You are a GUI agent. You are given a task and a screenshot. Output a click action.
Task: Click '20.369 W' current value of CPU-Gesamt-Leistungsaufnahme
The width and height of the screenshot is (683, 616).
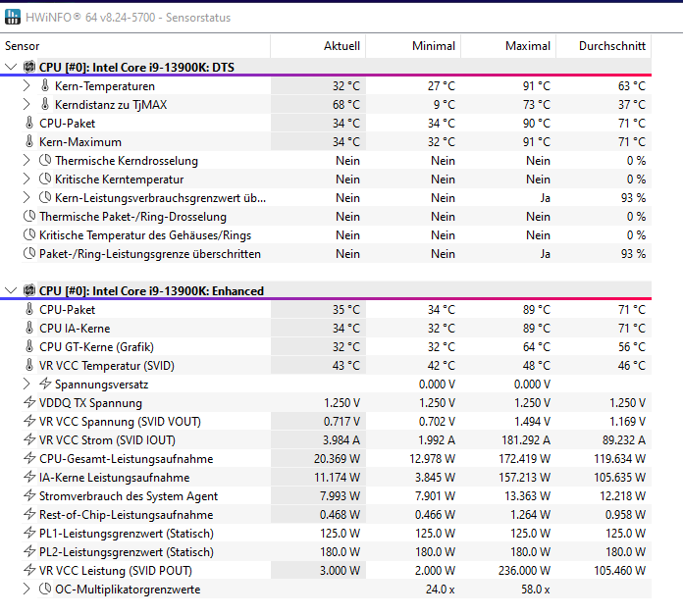[337, 459]
